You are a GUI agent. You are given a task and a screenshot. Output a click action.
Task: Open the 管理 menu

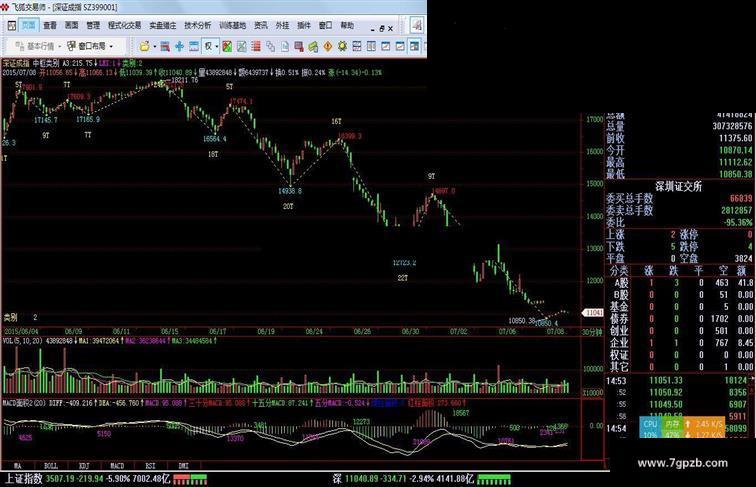[x=93, y=26]
